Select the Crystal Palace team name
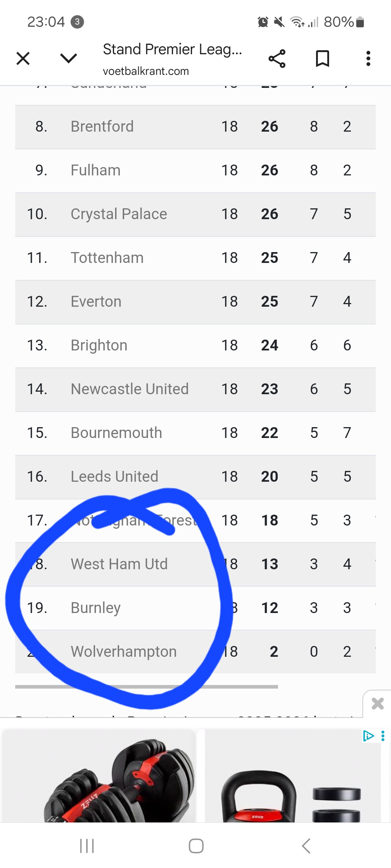The image size is (391, 868). point(119,214)
